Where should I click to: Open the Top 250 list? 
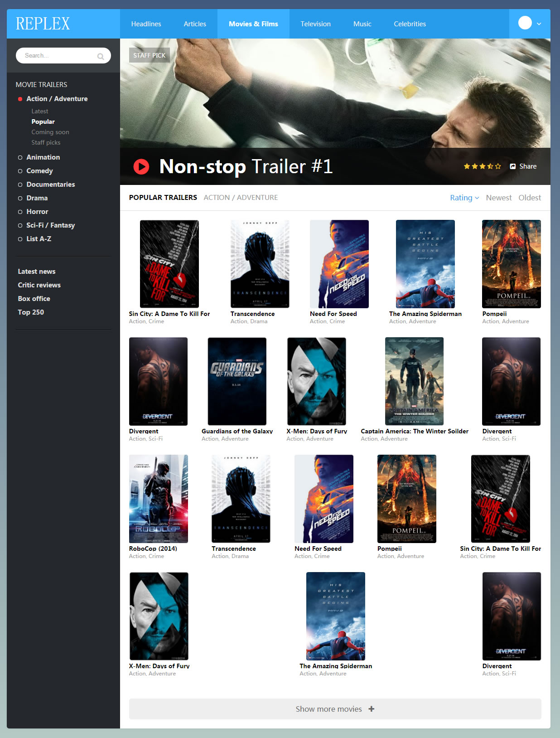tap(31, 312)
